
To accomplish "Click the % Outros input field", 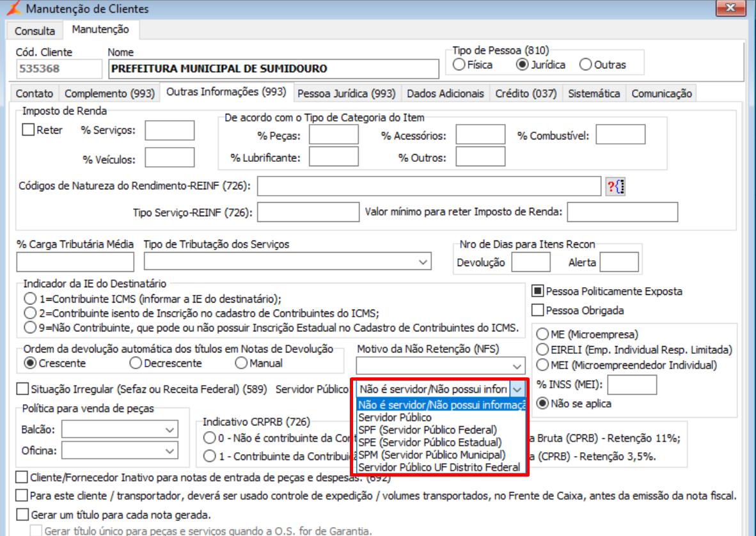I will [481, 157].
